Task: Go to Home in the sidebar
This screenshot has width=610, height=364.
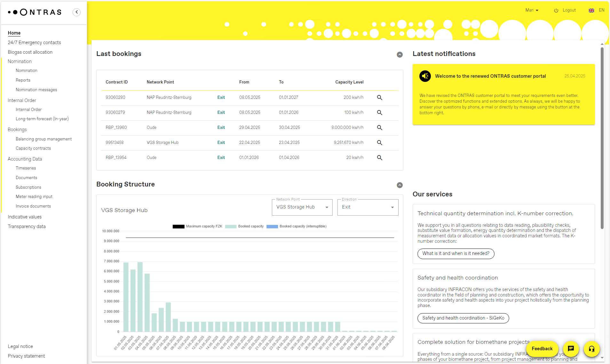Action: pos(14,33)
